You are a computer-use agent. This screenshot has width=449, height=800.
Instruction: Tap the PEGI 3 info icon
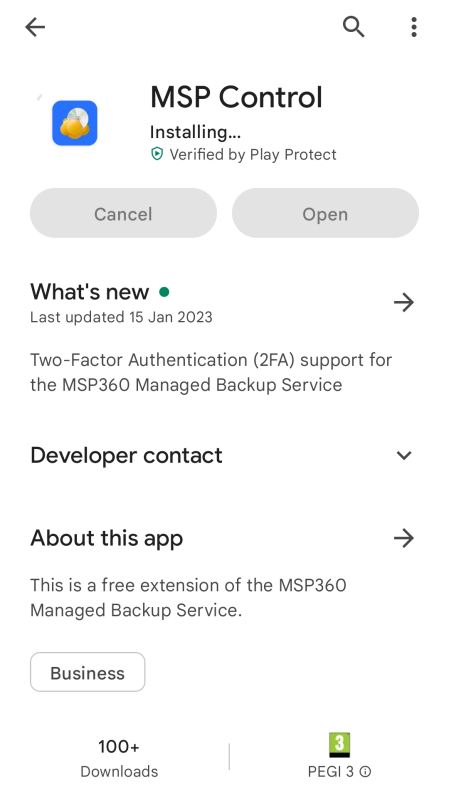[x=365, y=771]
